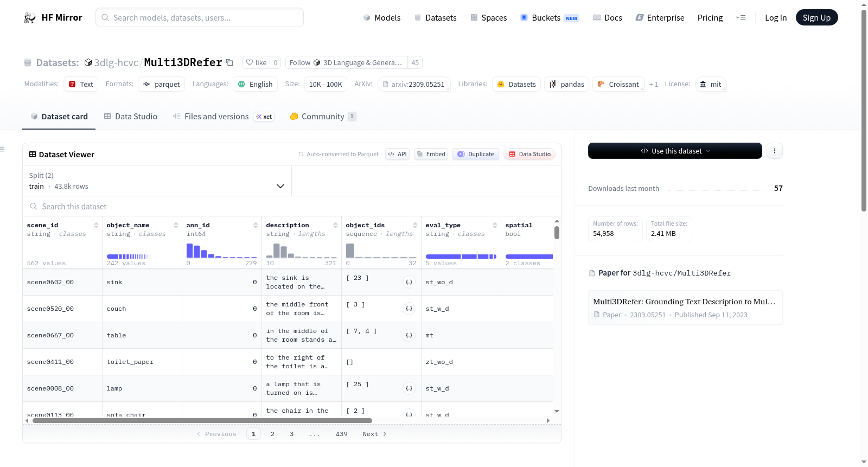Click the Log In link
Viewport: 868px width, 467px height.
(776, 18)
